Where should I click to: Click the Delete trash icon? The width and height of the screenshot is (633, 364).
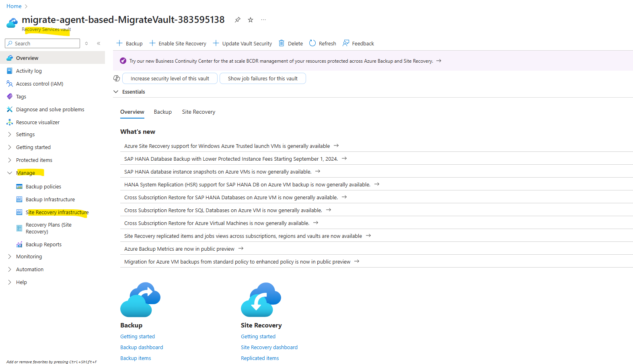[282, 43]
